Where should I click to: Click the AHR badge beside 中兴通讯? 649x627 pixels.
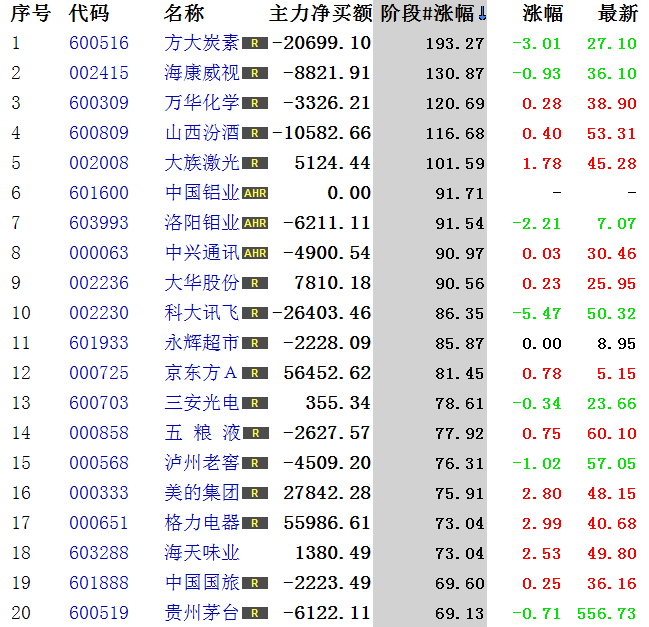(x=255, y=253)
